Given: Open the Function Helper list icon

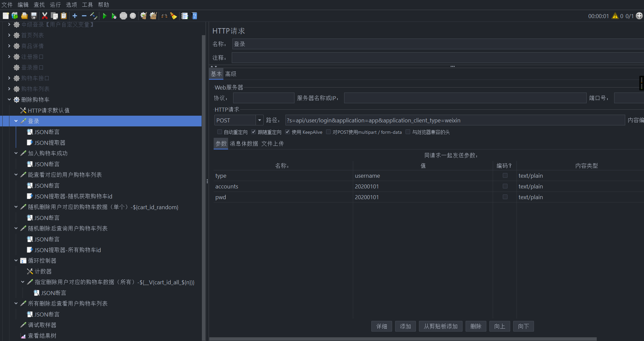Looking at the screenshot, I should [184, 16].
